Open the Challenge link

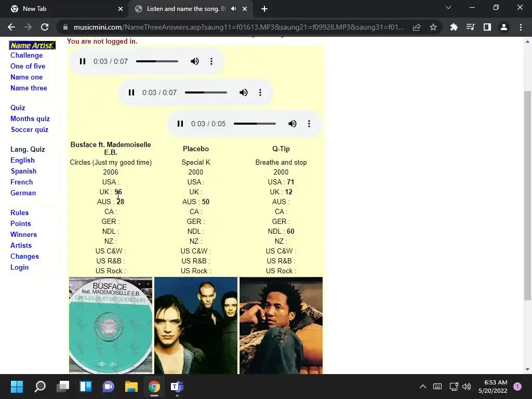click(26, 55)
